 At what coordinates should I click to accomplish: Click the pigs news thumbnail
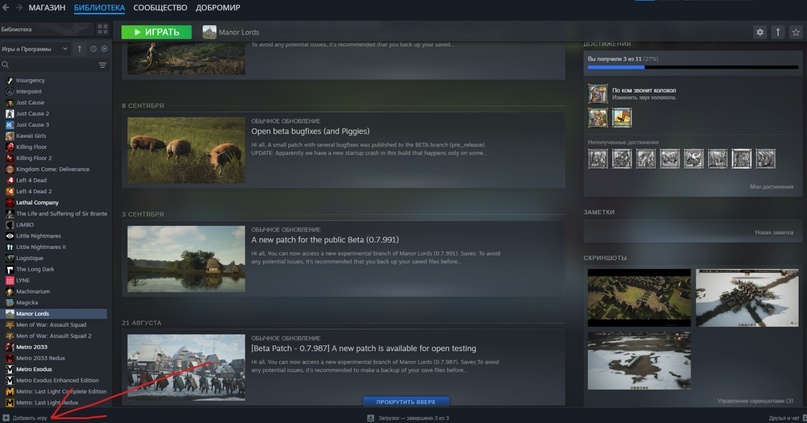click(x=186, y=150)
